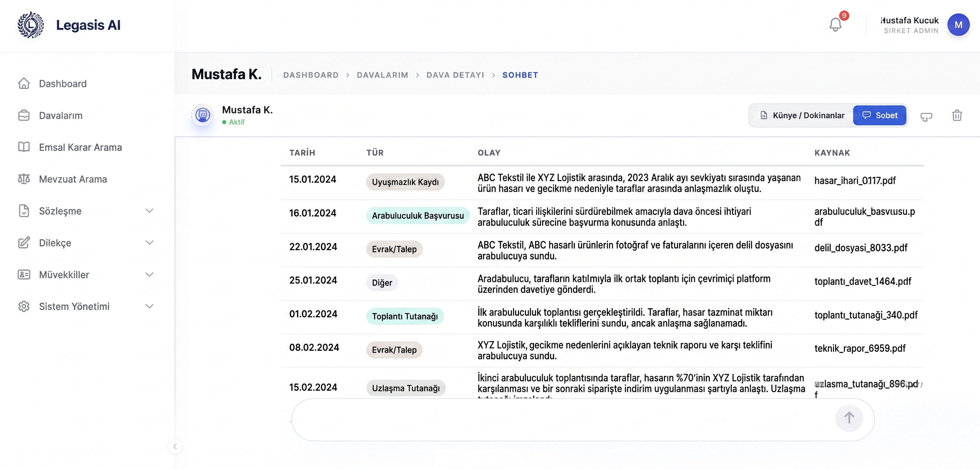
Task: Expand the Müvekkiller submenu chevron
Action: click(150, 274)
